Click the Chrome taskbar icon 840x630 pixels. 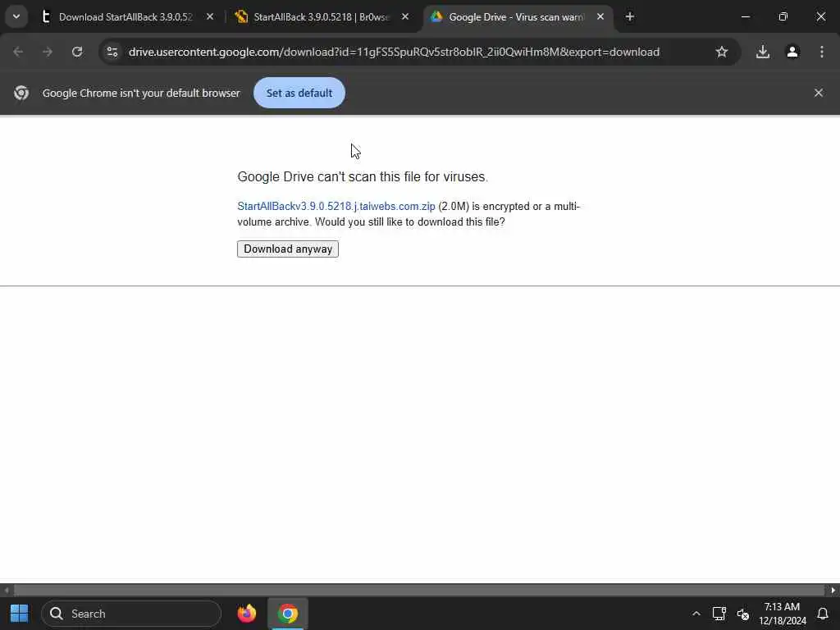(288, 614)
